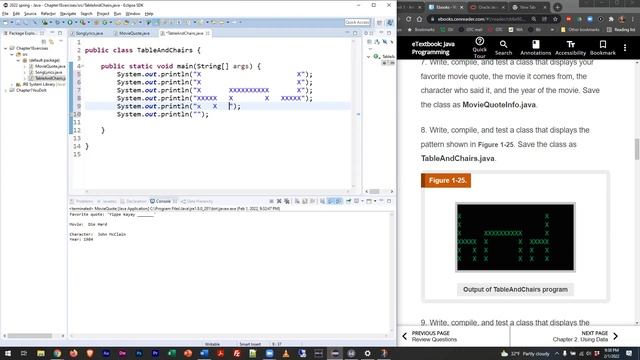640x360 pixels.
Task: Open the Java perspective icon beside Quick Access
Action: pyautogui.click(x=390, y=22)
